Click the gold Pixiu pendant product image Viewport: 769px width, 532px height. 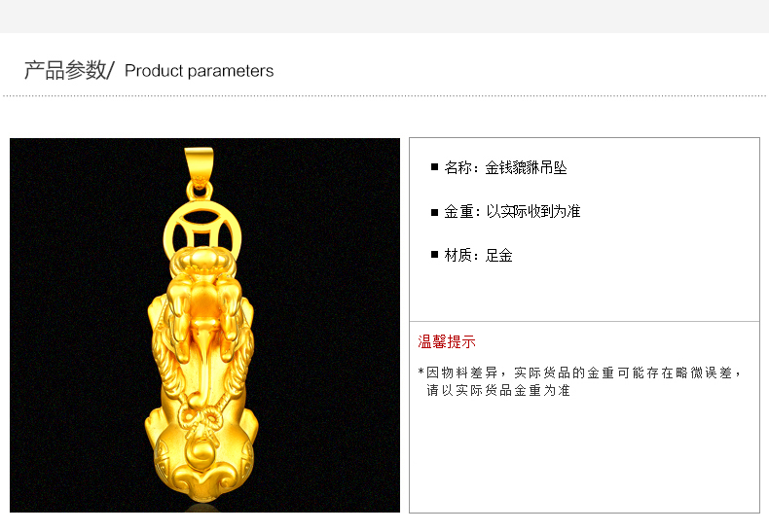[x=204, y=325]
